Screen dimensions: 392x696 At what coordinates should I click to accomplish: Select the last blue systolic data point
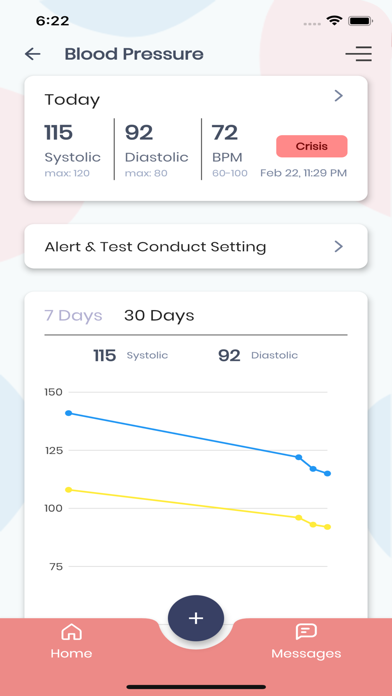click(328, 474)
